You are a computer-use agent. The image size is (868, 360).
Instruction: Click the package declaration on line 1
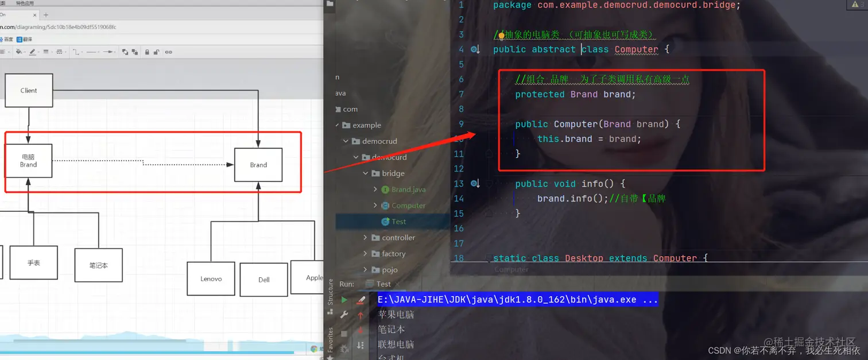pos(617,5)
